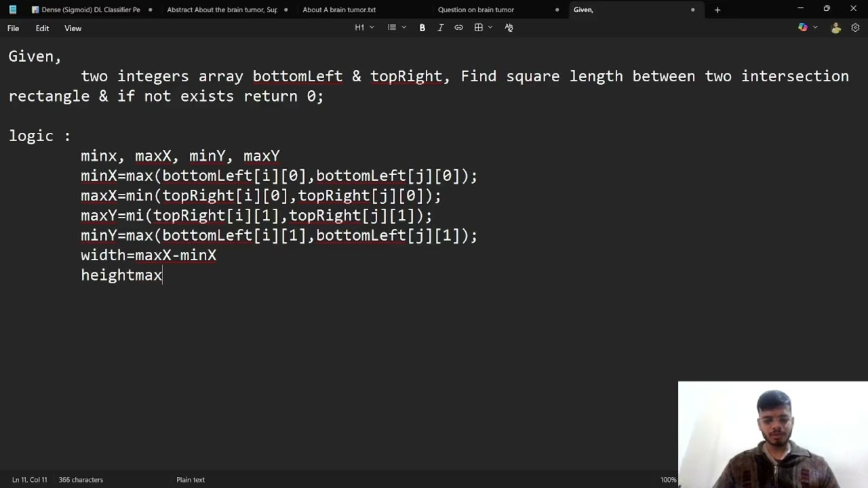The height and width of the screenshot is (488, 868).
Task: Restore down the Notepad window
Action: pyautogui.click(x=827, y=9)
